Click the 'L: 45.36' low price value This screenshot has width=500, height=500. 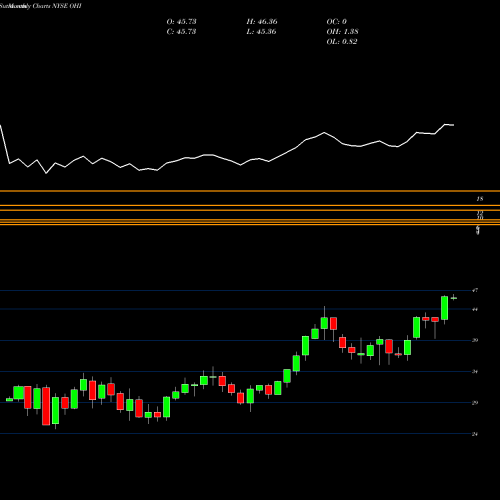click(262, 32)
